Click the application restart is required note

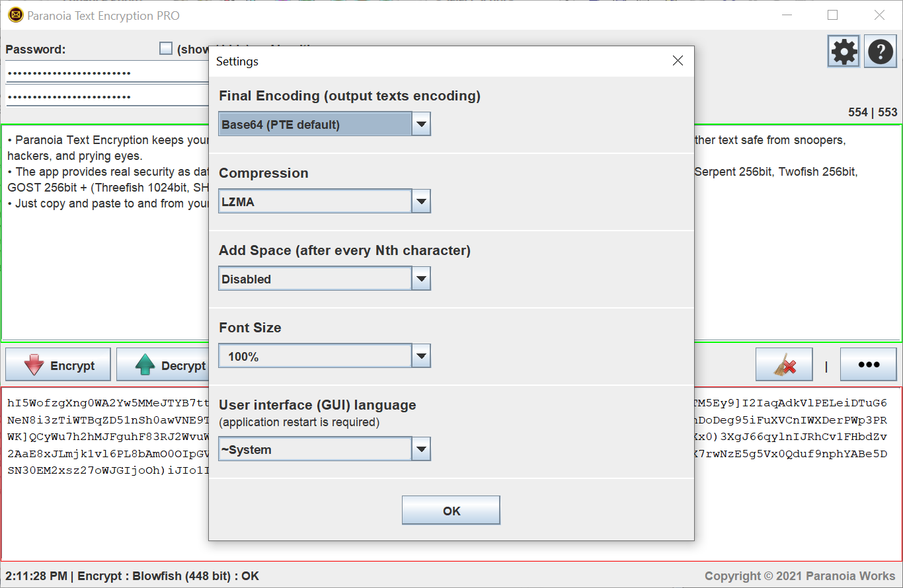click(x=299, y=422)
